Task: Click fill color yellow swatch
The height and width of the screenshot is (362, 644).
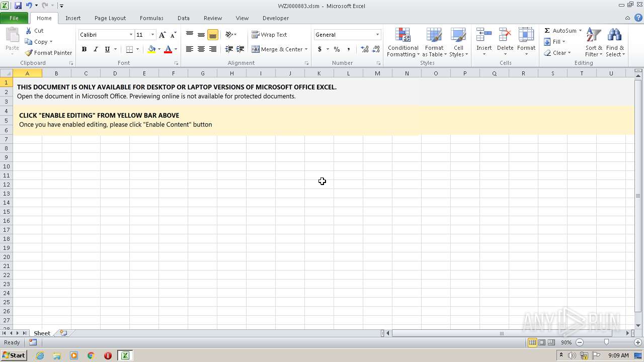Action: pos(151,49)
